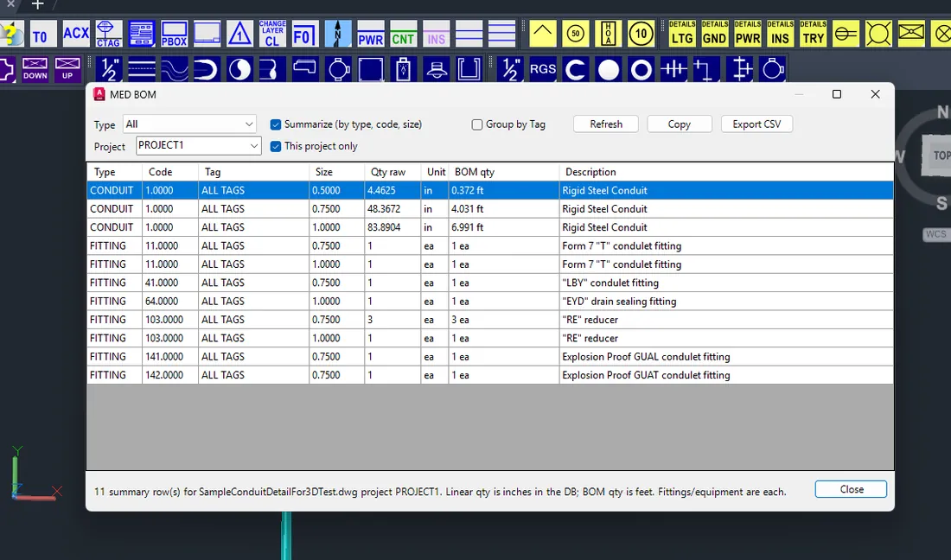951x560 pixels.
Task: Click the PBOX toolbar icon
Action: (174, 34)
